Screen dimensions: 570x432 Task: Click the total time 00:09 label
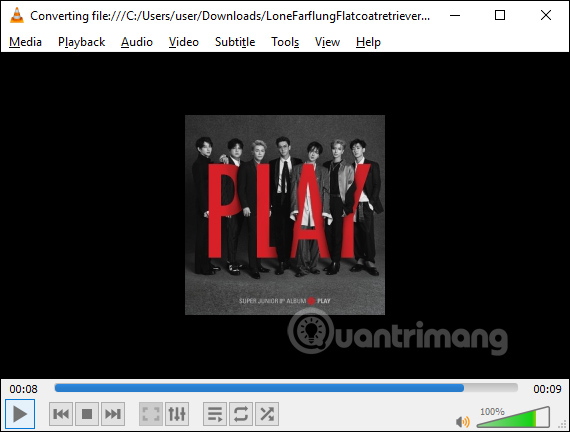coord(547,389)
